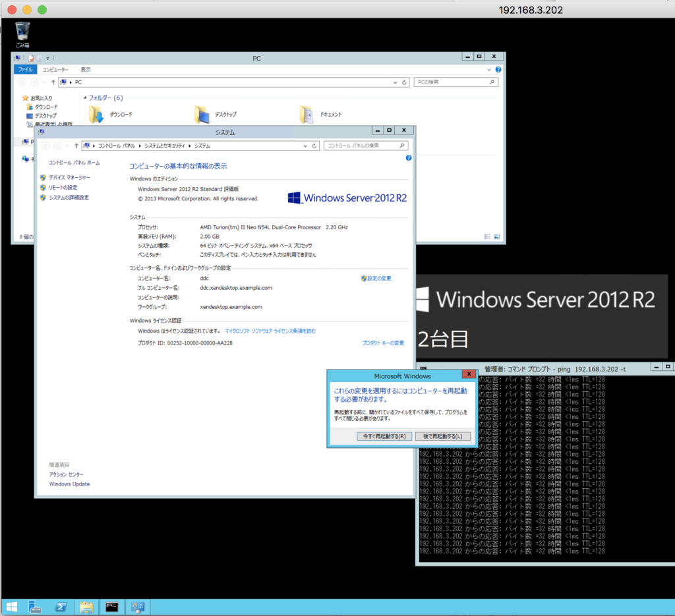Open Remote settings in the System sidebar
Image resolution: width=675 pixels, height=616 pixels.
[x=63, y=188]
